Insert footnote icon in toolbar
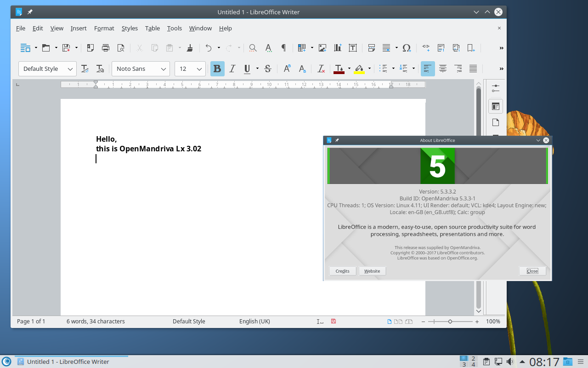 tap(441, 47)
